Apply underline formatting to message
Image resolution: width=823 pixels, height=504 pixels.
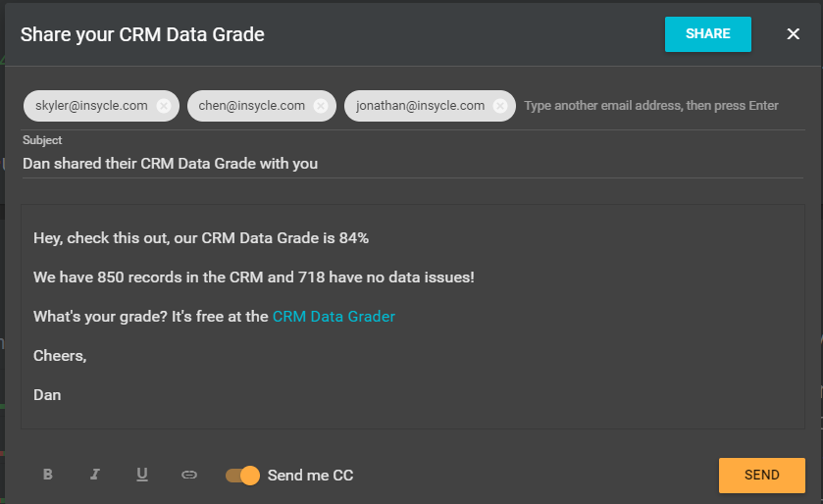(142, 476)
